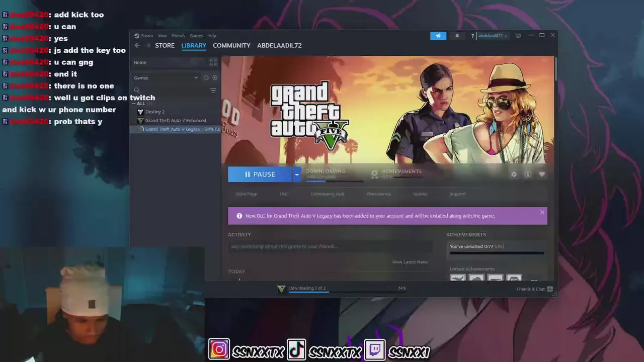Switch to the COMMUNITY tab
The width and height of the screenshot is (644, 362).
(231, 45)
